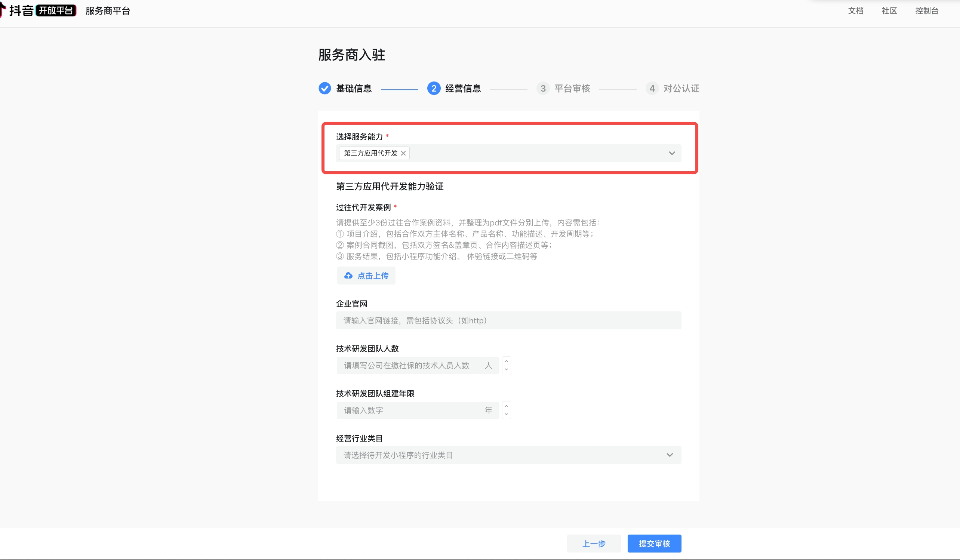Click the increment arrow for 技术研发团队组建年限
This screenshot has width=960, height=560.
pos(506,406)
